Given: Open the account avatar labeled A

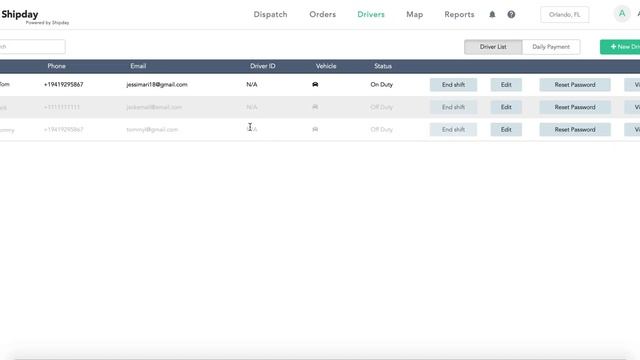Looking at the screenshot, I should pyautogui.click(x=622, y=14).
